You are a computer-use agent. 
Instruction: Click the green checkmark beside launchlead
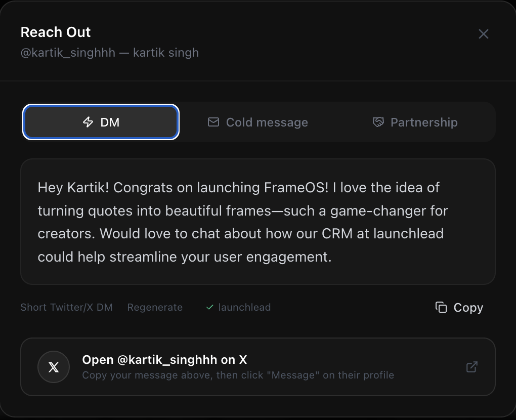click(210, 307)
